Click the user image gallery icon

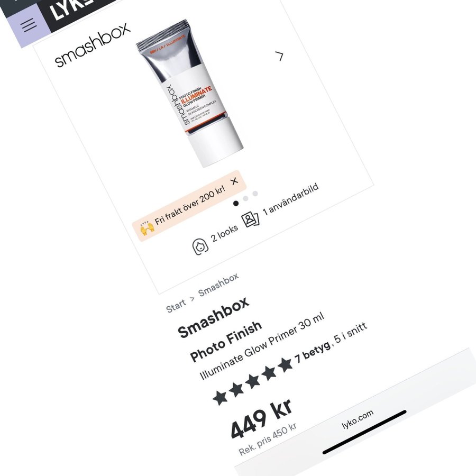click(x=251, y=218)
